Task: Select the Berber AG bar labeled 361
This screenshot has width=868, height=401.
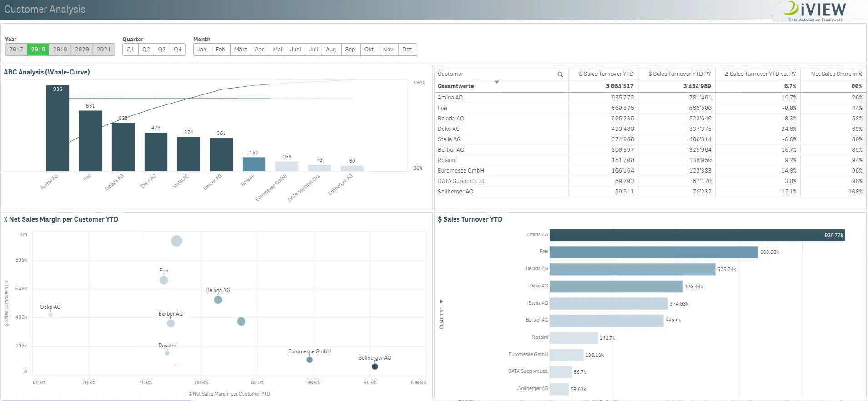Action: coord(221,155)
